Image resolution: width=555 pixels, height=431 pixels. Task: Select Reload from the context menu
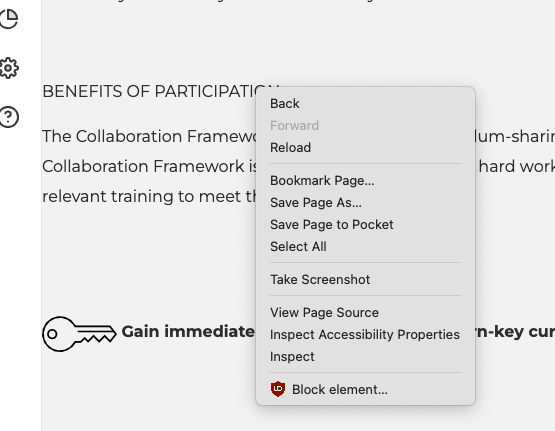[365, 148]
